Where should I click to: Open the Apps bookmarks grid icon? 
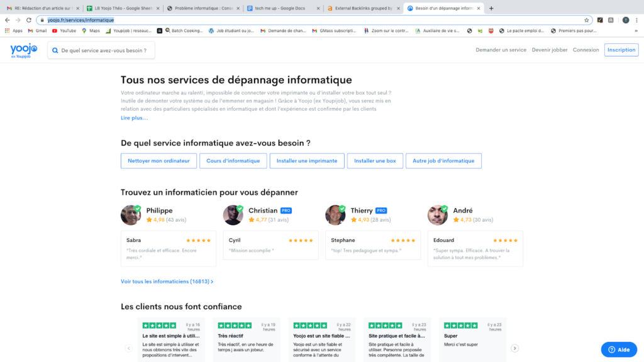coord(7,31)
